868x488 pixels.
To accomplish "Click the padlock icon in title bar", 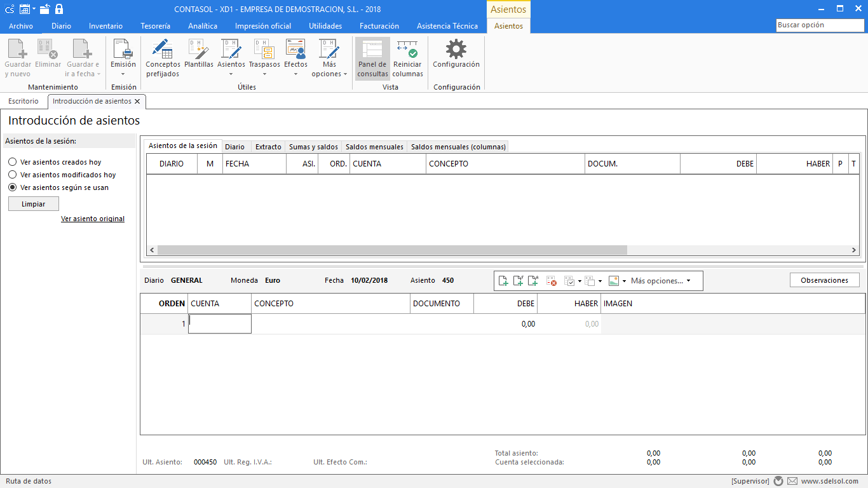I will click(59, 9).
